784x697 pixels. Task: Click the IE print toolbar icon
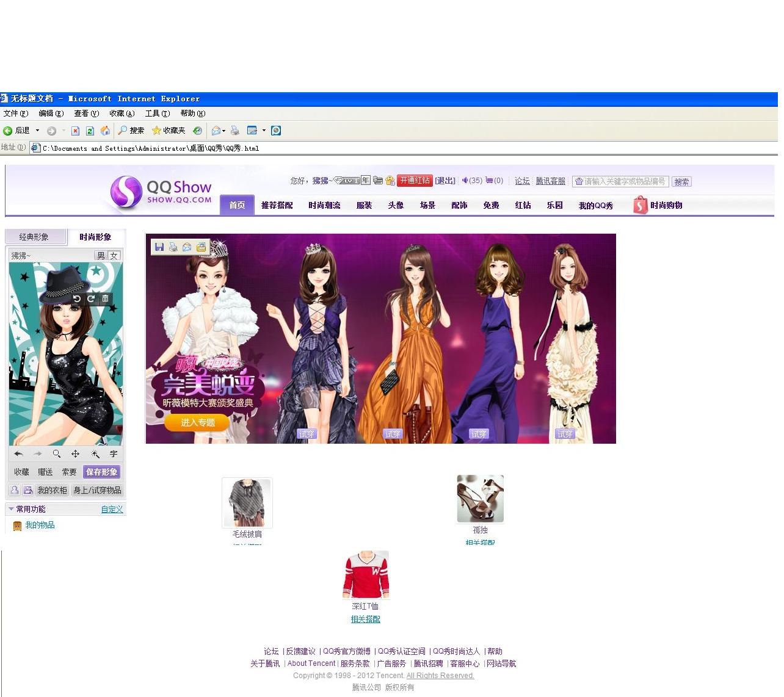(x=234, y=131)
